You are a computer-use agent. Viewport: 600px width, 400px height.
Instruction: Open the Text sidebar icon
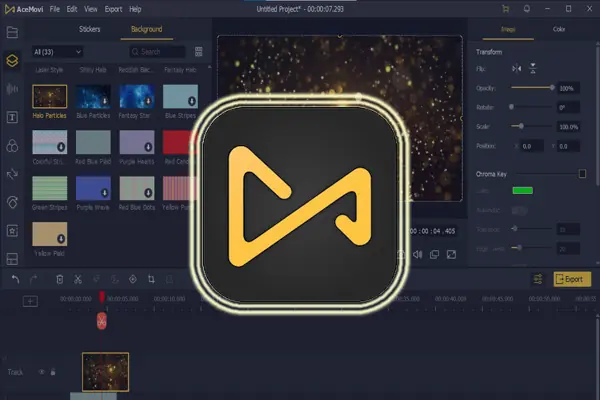(12, 117)
